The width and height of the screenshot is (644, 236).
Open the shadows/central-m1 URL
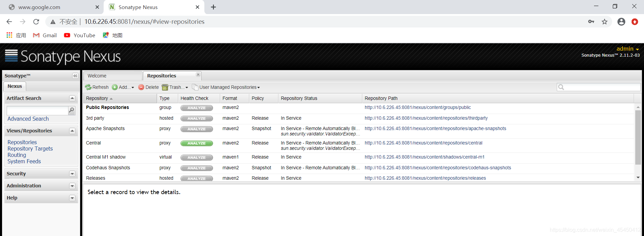pos(424,157)
